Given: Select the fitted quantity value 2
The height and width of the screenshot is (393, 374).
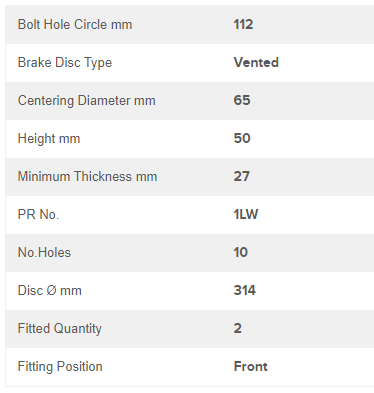Looking at the screenshot, I should [238, 328].
